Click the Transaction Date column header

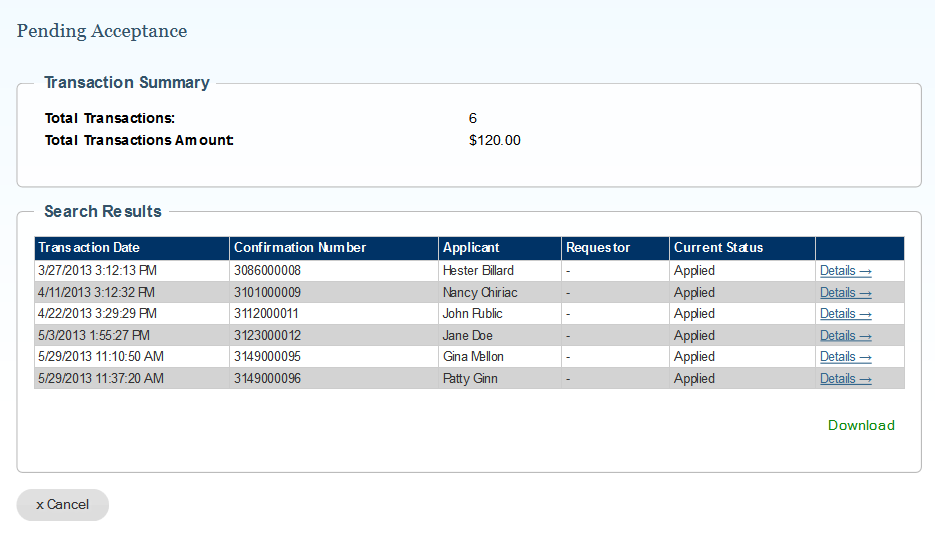[x=89, y=248]
